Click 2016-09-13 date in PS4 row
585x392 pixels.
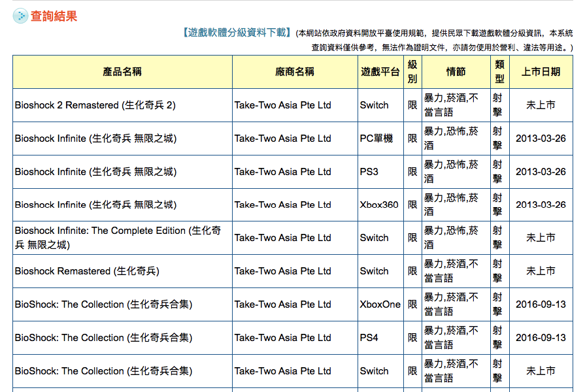coord(541,338)
